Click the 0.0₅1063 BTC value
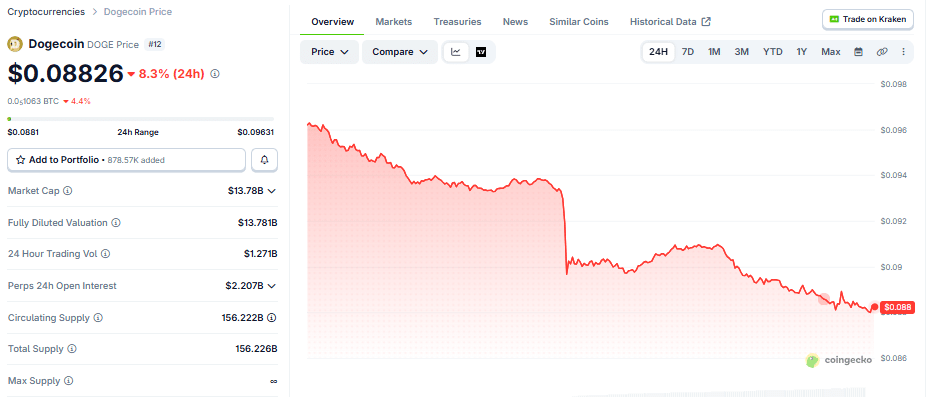Screen dimensions: 930x397 pos(33,101)
